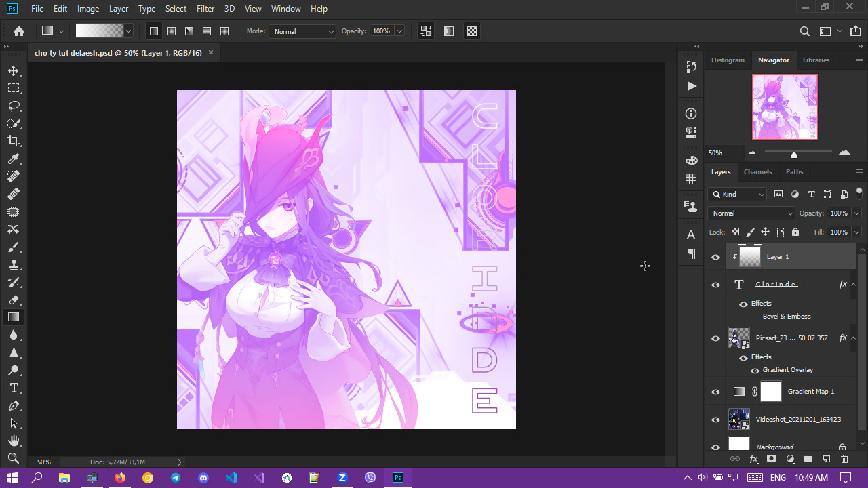Select the Lasso tool
The image size is (868, 488).
(13, 106)
